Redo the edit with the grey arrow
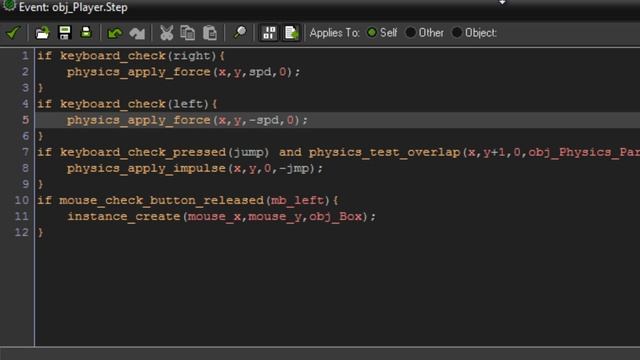 [137, 33]
